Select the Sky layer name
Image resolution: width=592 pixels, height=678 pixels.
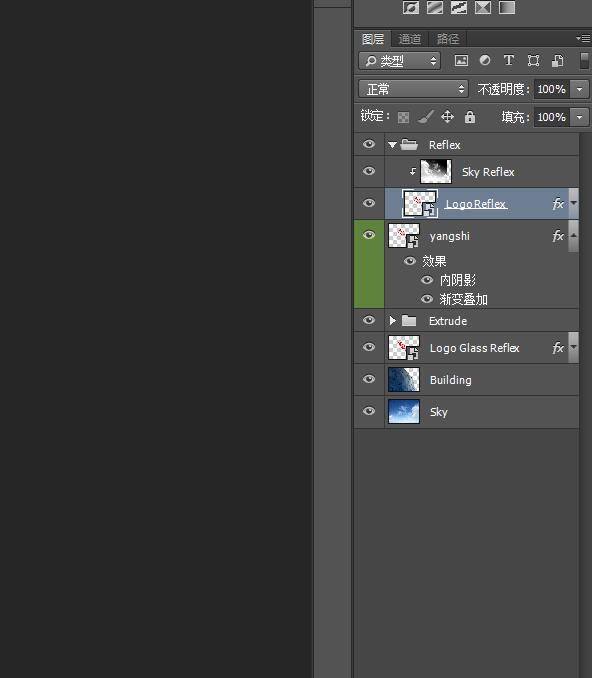(x=438, y=412)
